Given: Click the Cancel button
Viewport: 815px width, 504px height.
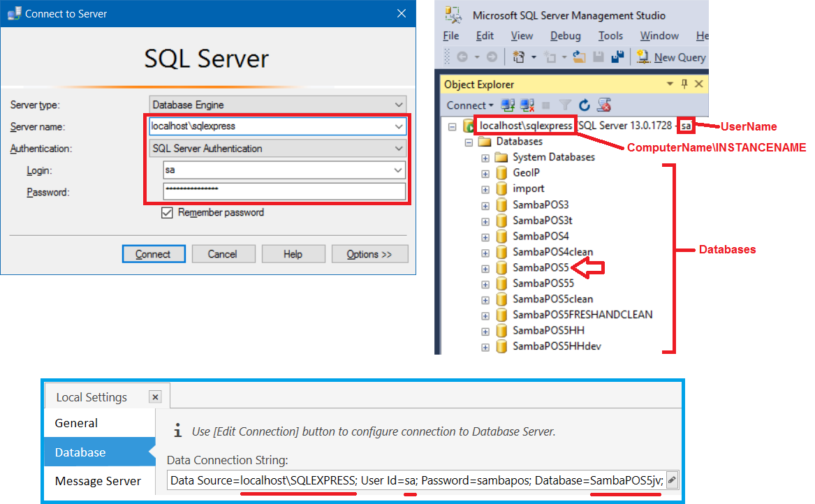Looking at the screenshot, I should (223, 254).
